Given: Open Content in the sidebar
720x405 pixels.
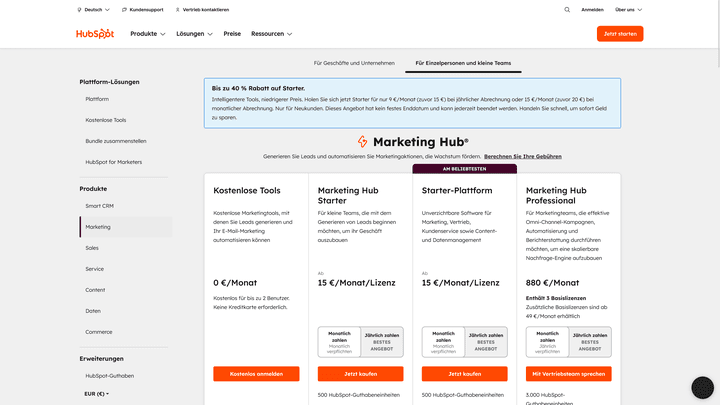Looking at the screenshot, I should [95, 290].
